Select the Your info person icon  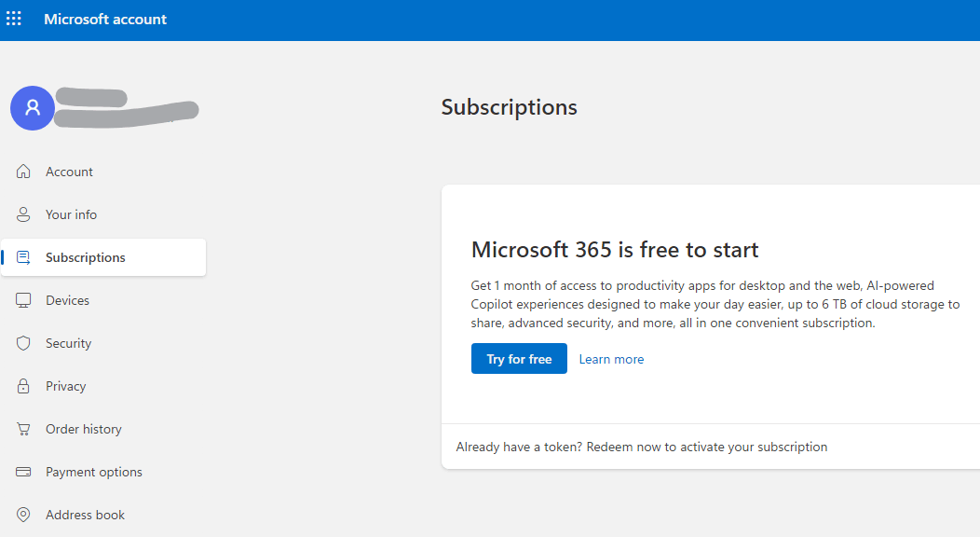tap(22, 213)
